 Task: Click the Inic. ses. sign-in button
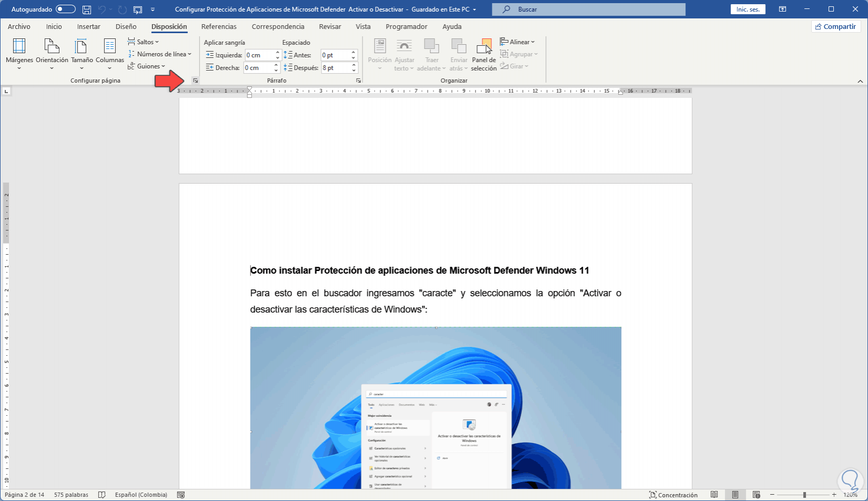(x=748, y=9)
